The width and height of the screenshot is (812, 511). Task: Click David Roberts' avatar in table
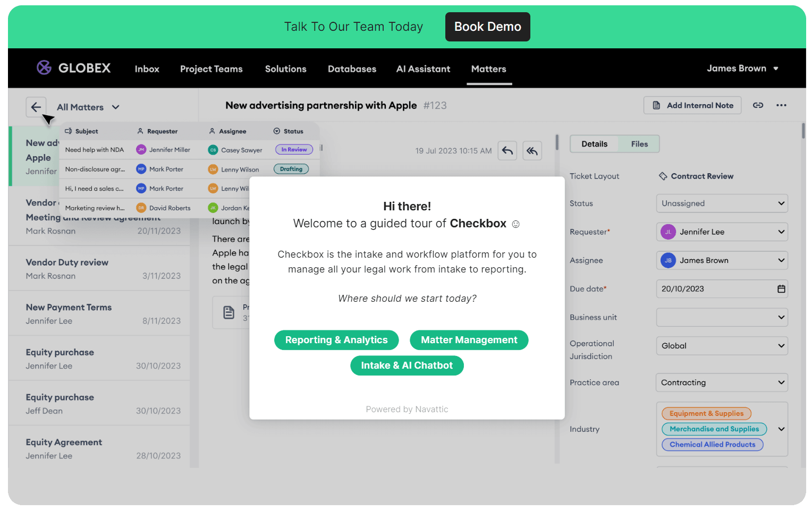coord(141,208)
